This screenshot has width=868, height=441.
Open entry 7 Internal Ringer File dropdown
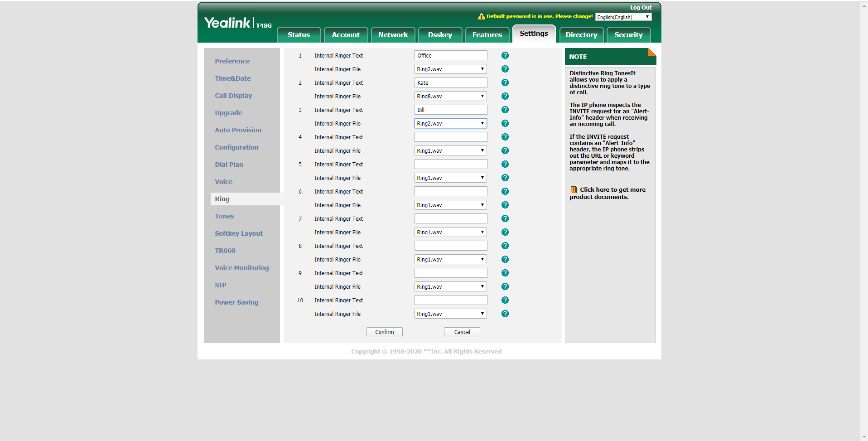click(451, 232)
